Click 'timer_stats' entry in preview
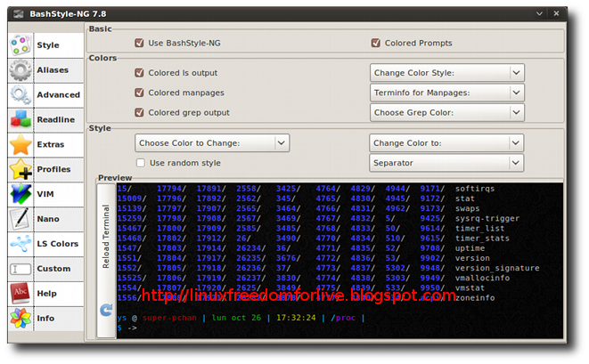The image size is (589, 364). [x=482, y=239]
